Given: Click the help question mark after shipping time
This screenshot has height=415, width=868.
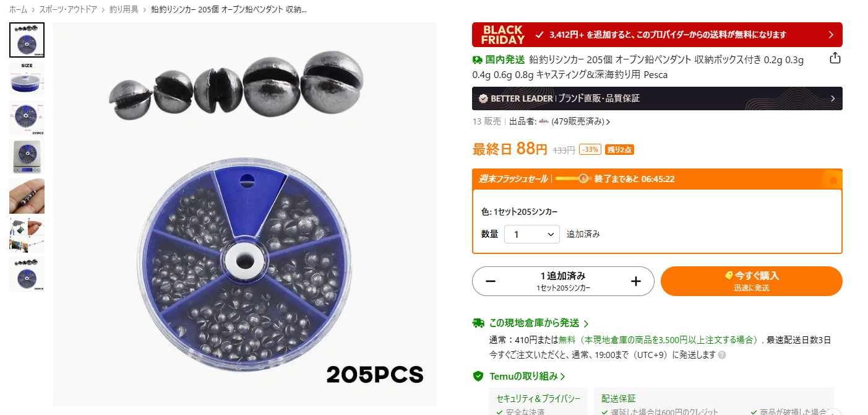Looking at the screenshot, I should tap(722, 356).
